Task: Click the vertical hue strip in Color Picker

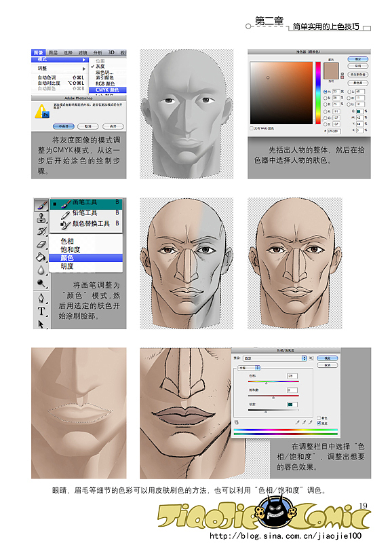Action: click(317, 93)
